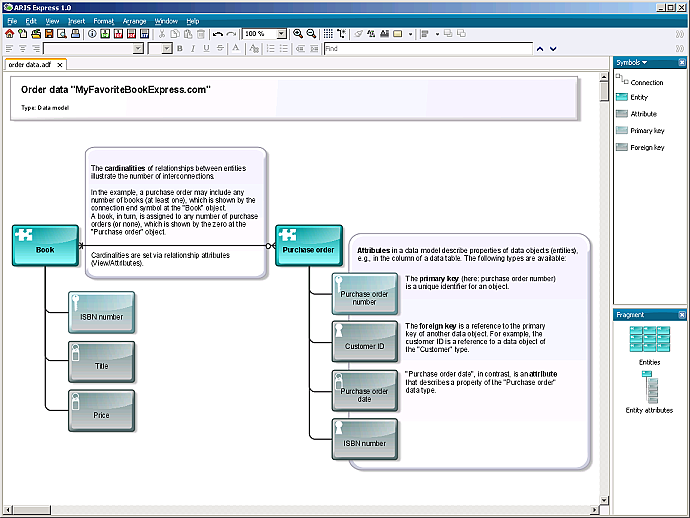690x518 pixels.
Task: Select the Connection symbol
Action: 639,81
